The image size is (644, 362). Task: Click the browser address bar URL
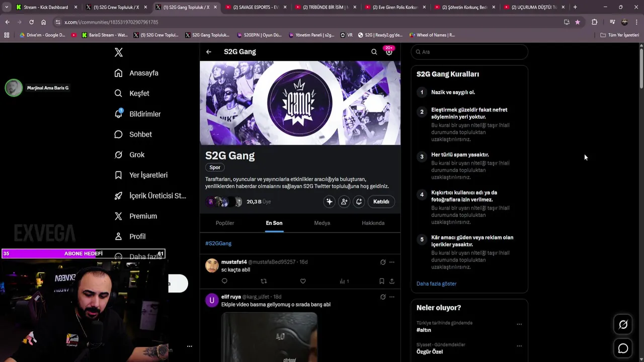tap(111, 22)
